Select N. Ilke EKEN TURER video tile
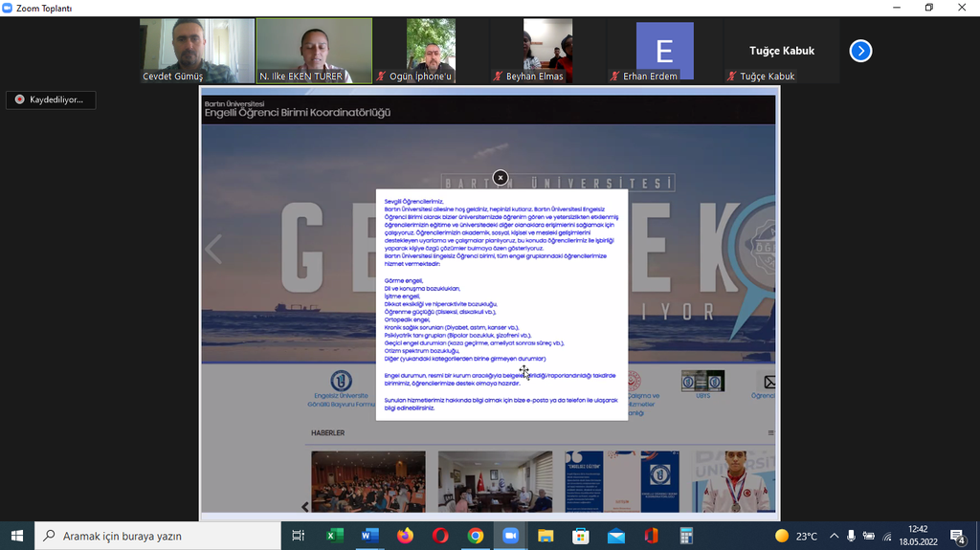The width and height of the screenshot is (980, 550). tap(314, 51)
